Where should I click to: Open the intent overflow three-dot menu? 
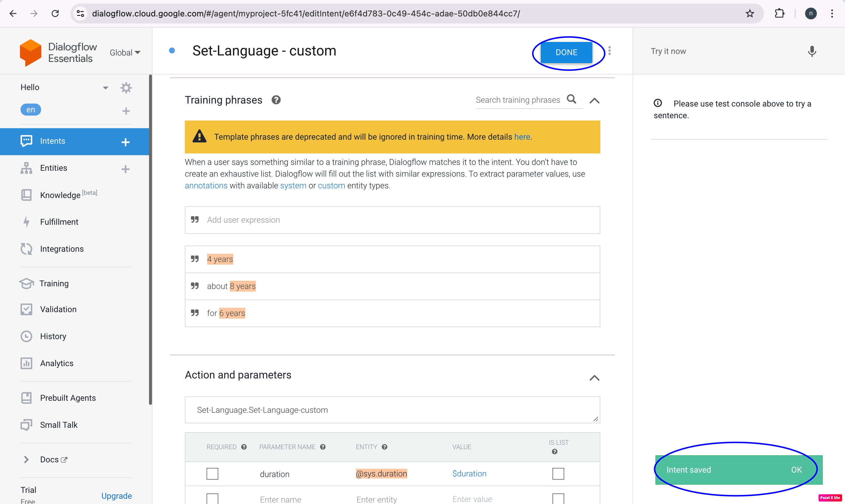(610, 51)
